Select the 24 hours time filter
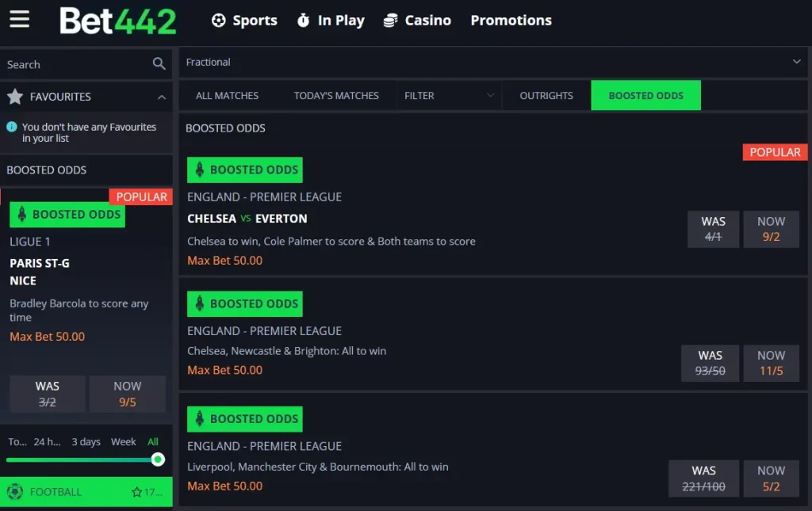This screenshot has height=511, width=812. (x=47, y=442)
